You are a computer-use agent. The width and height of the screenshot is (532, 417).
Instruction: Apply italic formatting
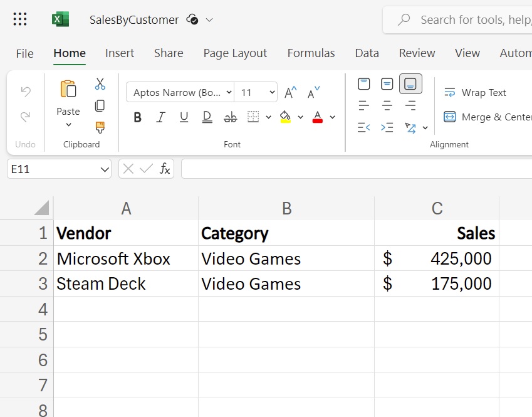(160, 117)
